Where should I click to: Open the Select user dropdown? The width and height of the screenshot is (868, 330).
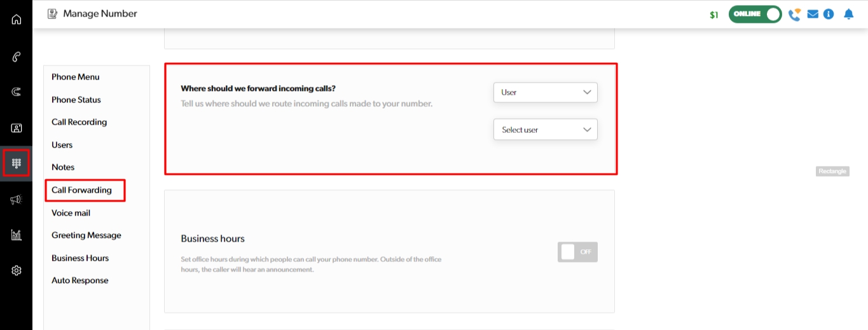pyautogui.click(x=546, y=130)
